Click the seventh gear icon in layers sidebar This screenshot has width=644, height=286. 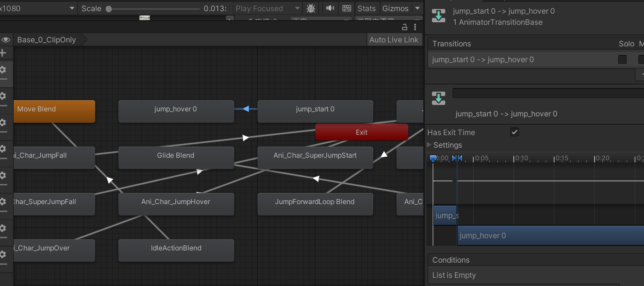click(x=3, y=228)
